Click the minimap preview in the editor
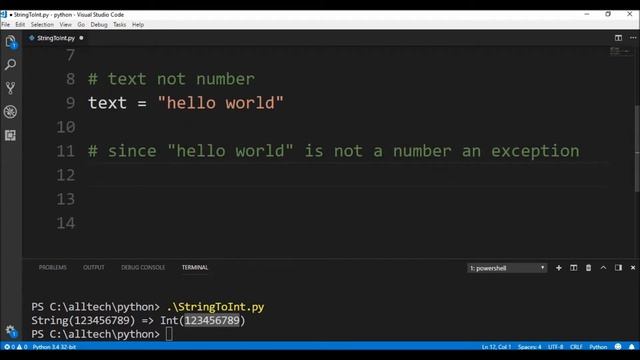Image resolution: width=640 pixels, height=360 pixels. [x=620, y=52]
